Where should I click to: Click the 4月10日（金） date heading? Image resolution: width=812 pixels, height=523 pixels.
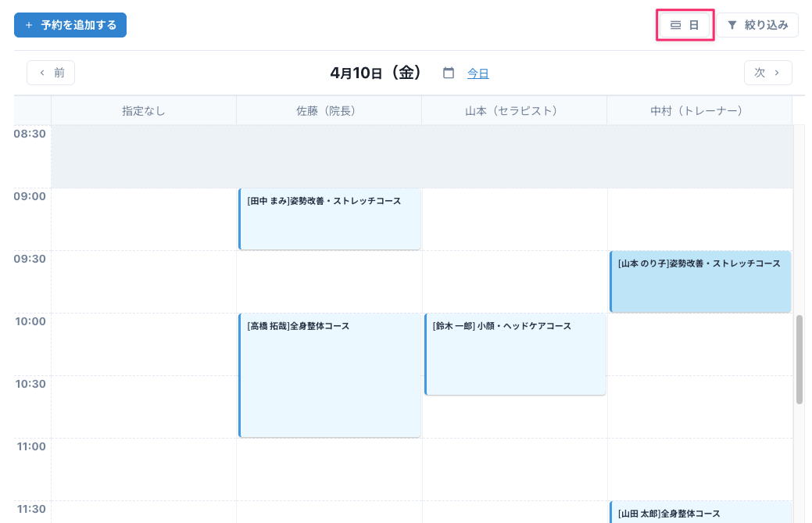[376, 73]
